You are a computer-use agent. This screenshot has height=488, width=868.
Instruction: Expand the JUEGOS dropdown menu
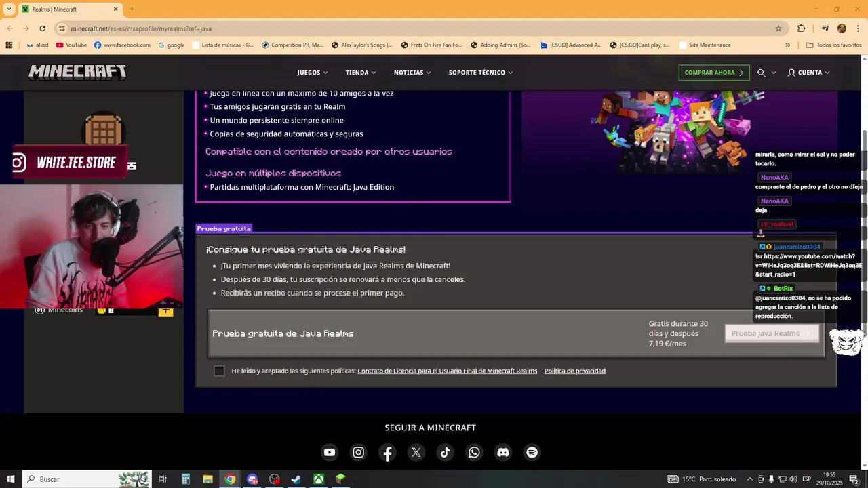pos(312,73)
